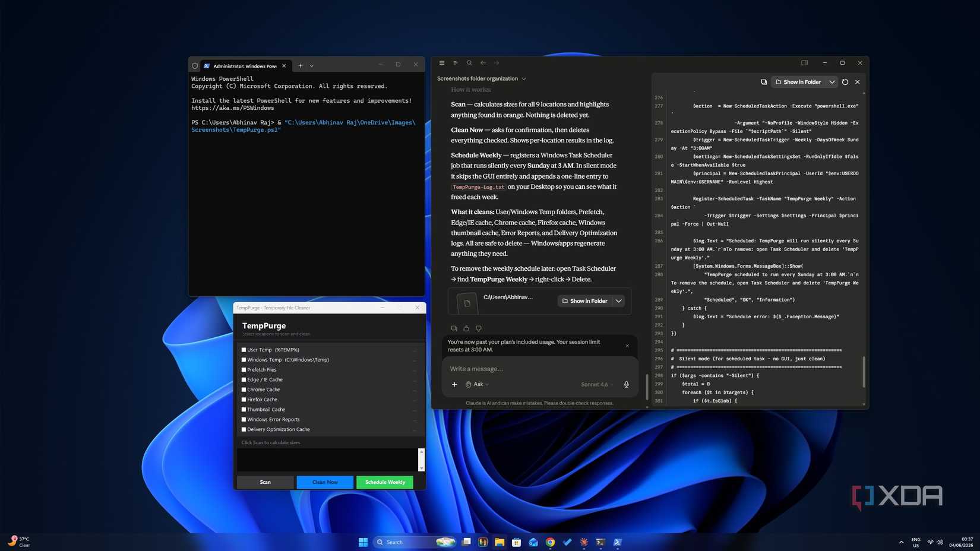Close the Administrator: Windows PowerShell tab
This screenshot has height=551, width=980.
point(284,66)
